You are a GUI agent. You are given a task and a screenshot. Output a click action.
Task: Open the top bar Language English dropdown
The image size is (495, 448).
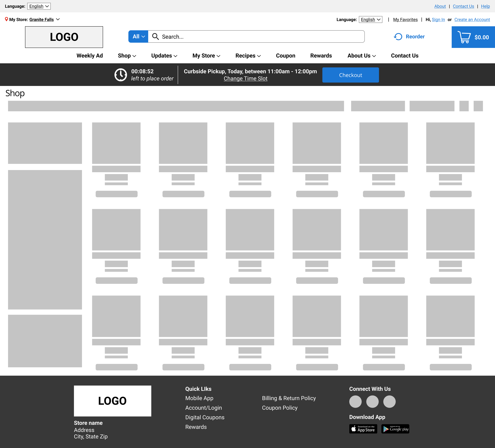39,6
